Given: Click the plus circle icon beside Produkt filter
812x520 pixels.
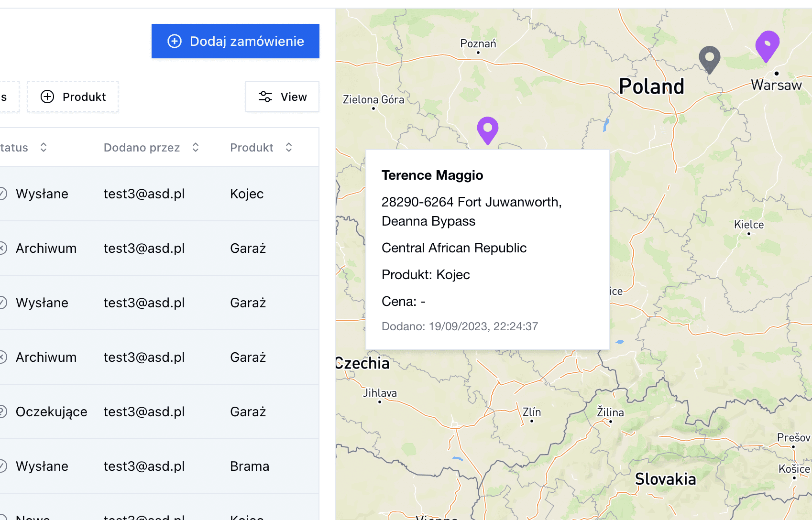Looking at the screenshot, I should click(x=47, y=97).
